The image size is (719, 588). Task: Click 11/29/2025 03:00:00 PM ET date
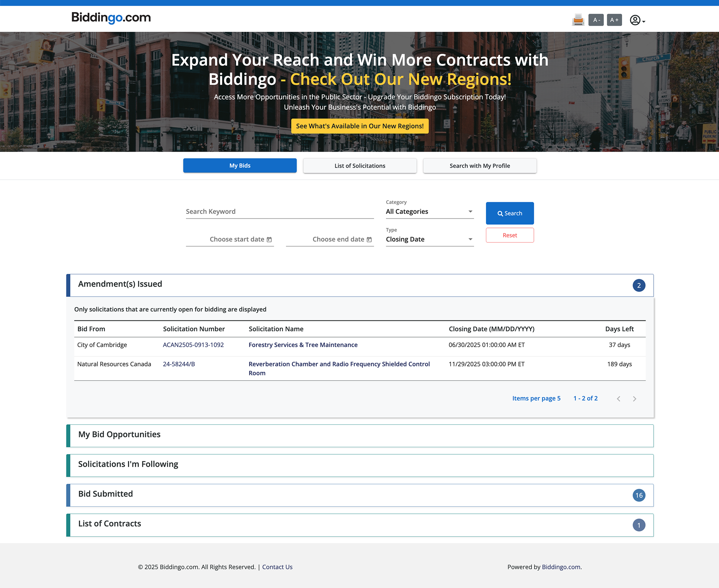[x=487, y=364]
